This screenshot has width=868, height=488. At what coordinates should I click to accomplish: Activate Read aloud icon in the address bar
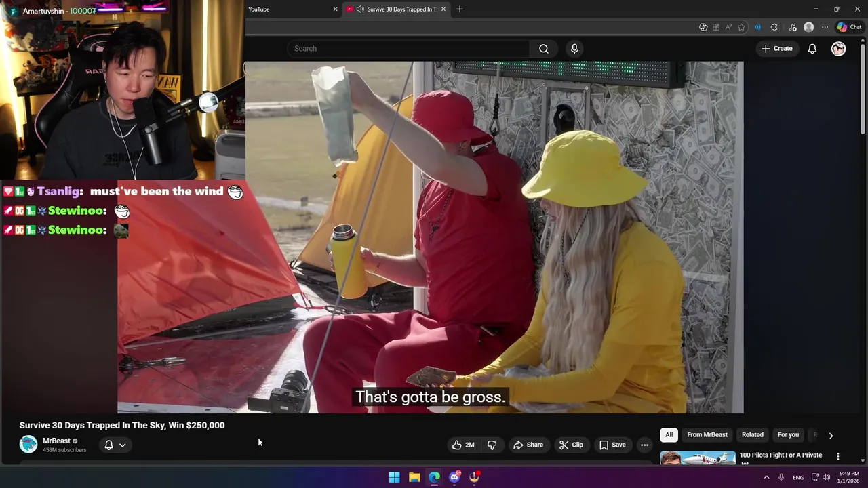click(728, 27)
